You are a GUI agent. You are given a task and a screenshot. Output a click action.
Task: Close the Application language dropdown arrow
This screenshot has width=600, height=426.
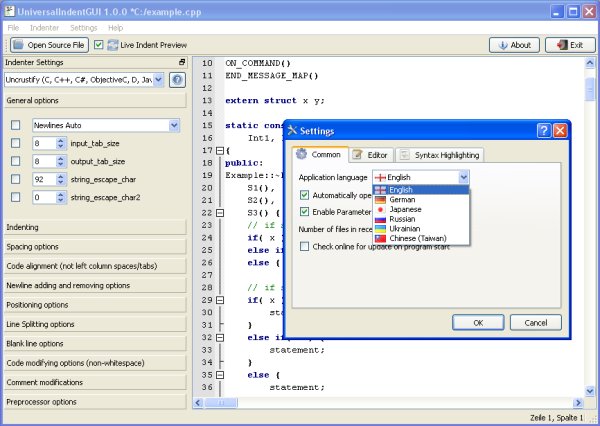coord(463,177)
